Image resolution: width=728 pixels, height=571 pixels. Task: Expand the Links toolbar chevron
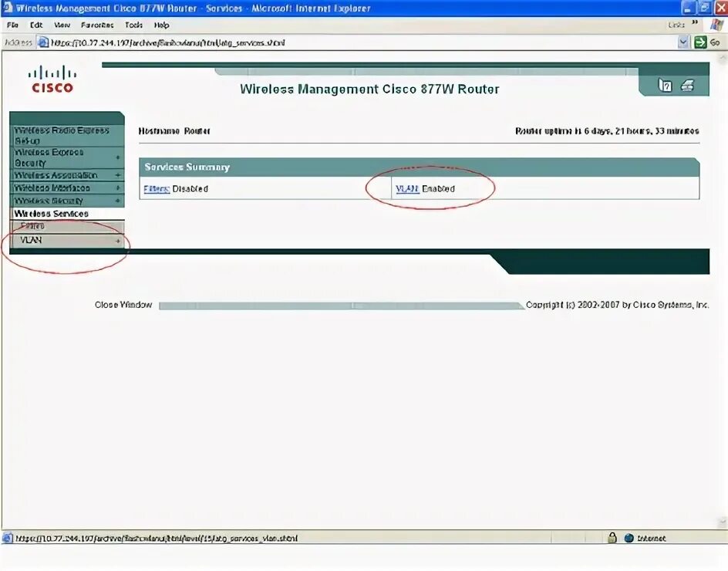[x=695, y=22]
